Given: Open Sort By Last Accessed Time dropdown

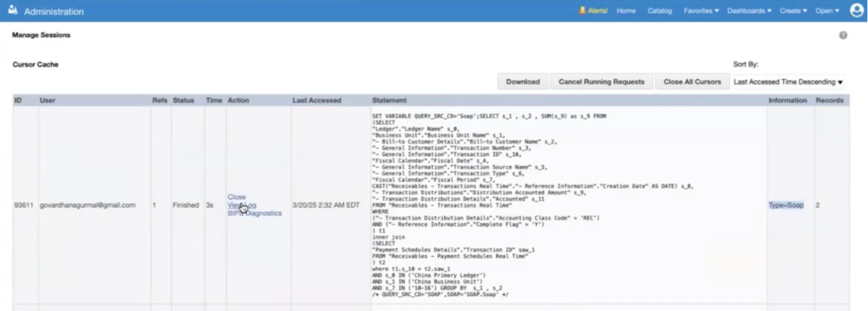Looking at the screenshot, I should [788, 82].
